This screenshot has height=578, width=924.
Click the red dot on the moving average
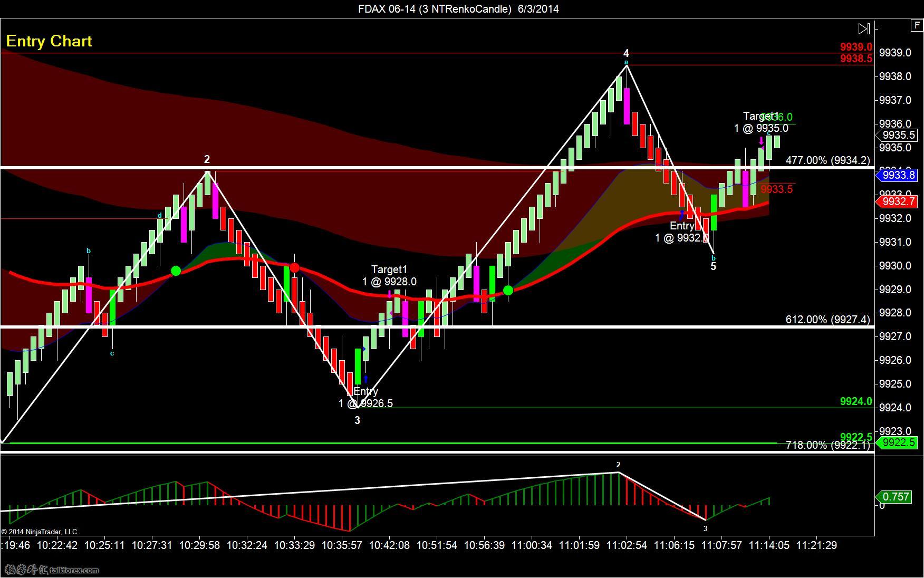[294, 268]
